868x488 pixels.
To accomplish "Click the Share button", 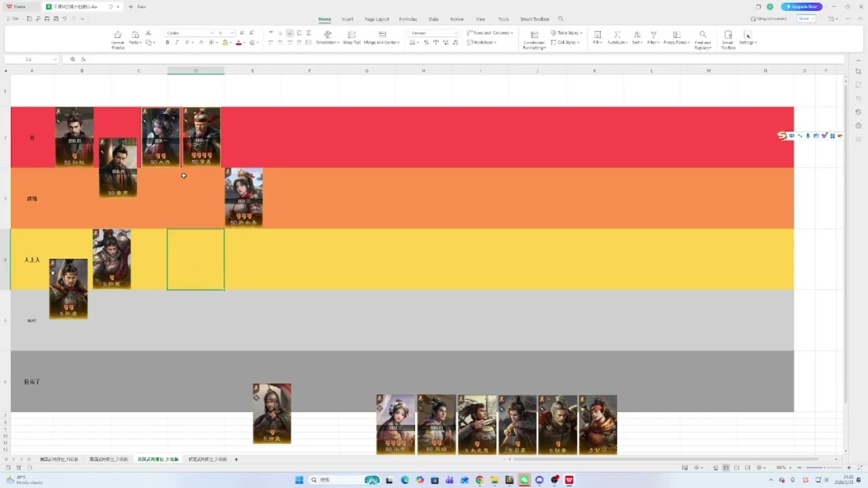I will pos(806,19).
